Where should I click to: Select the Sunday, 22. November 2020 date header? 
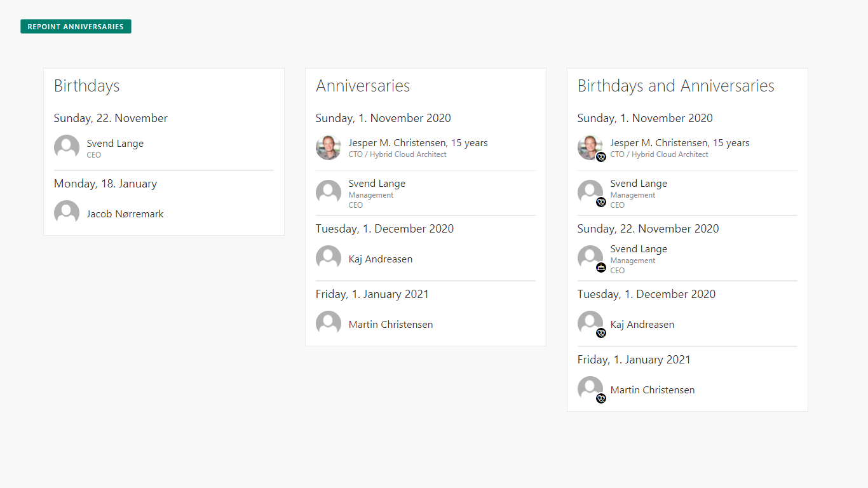[648, 229]
